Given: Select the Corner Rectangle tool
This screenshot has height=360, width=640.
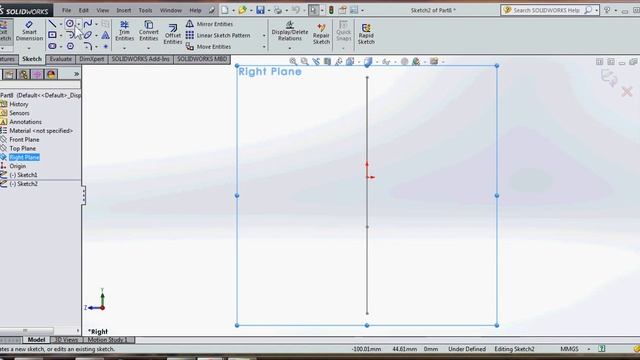Looking at the screenshot, I should (x=52, y=35).
